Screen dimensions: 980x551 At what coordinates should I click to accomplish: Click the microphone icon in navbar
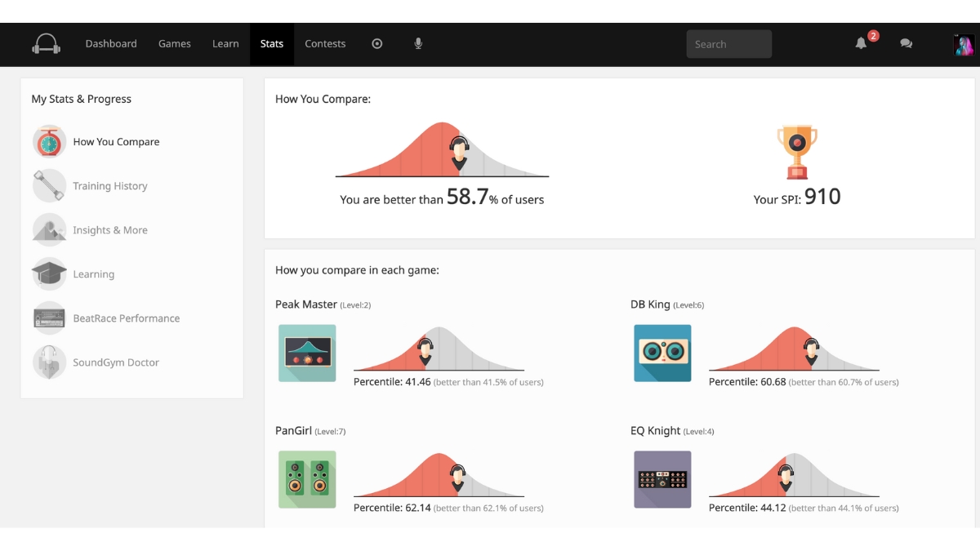tap(418, 44)
